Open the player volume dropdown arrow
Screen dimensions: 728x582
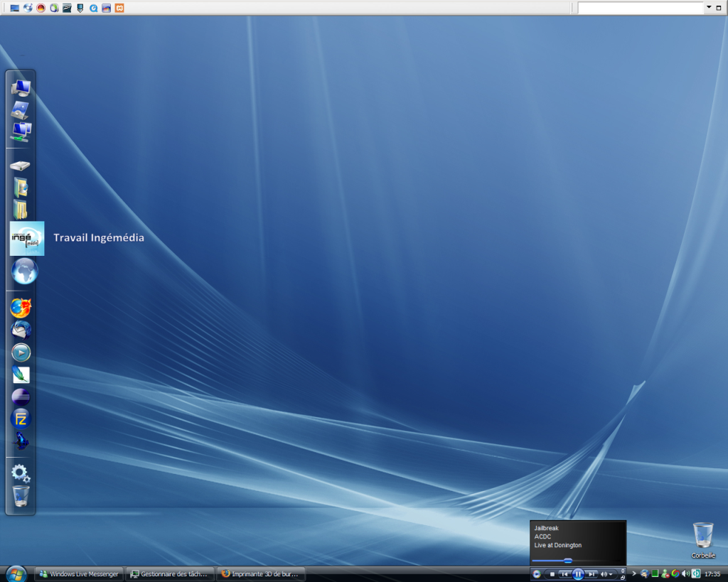pos(611,575)
